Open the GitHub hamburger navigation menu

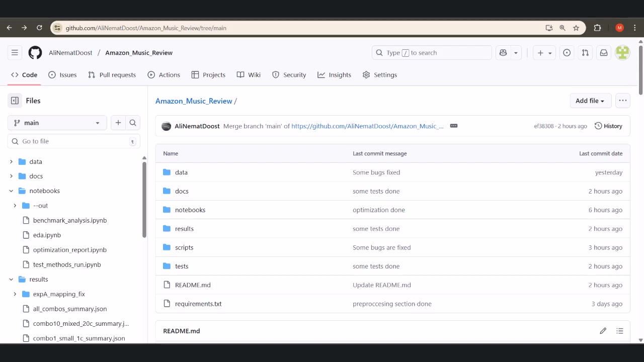[x=15, y=53]
